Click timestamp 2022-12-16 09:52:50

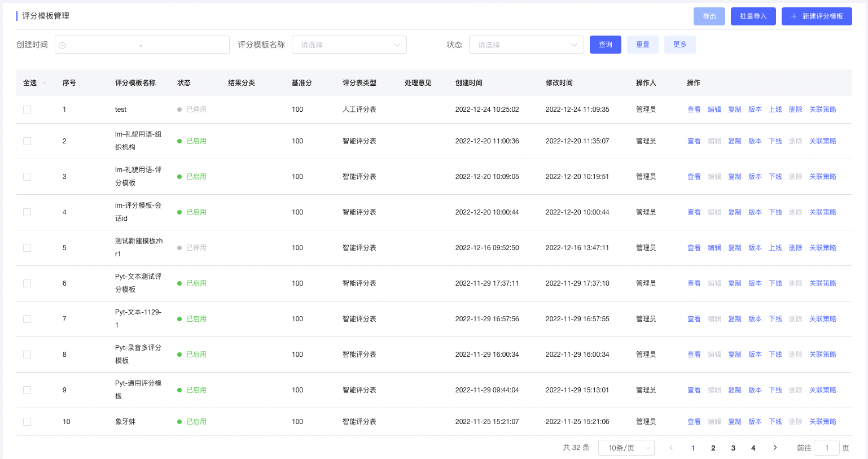click(x=487, y=248)
